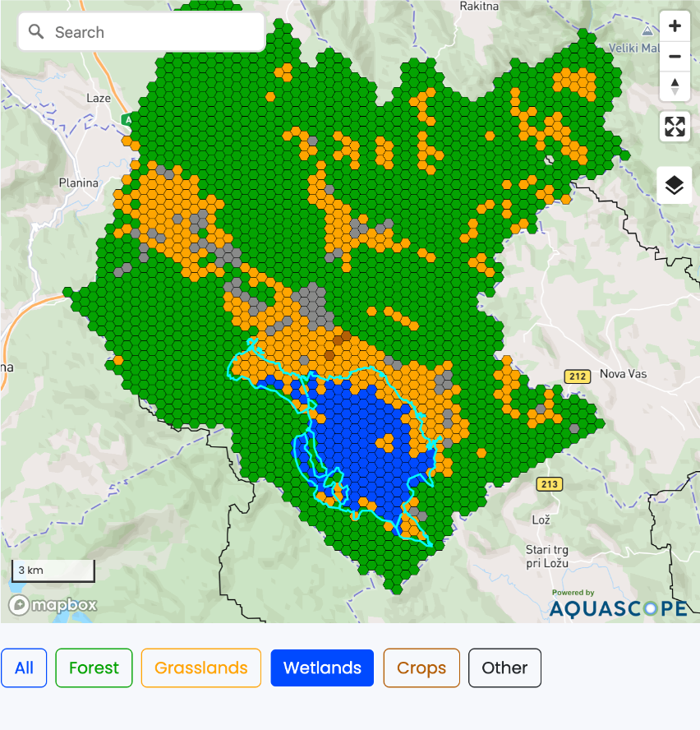Image resolution: width=700 pixels, height=730 pixels.
Task: Focus the Search input field
Action: 141,32
